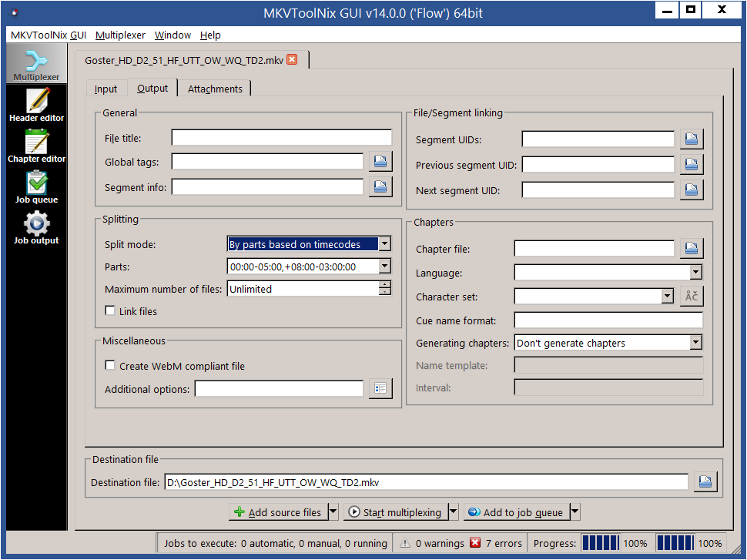Image resolution: width=747 pixels, height=560 pixels.
Task: Browse for Destination file location
Action: (705, 482)
